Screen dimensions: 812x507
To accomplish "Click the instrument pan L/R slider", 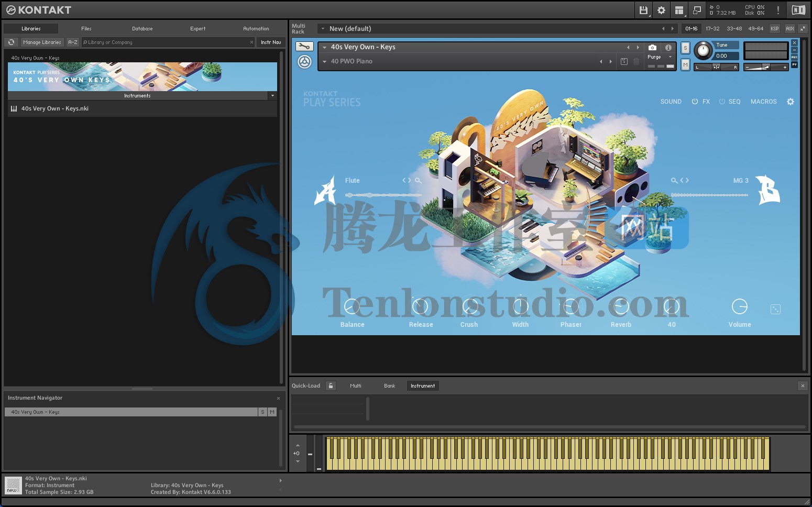I will tap(716, 67).
